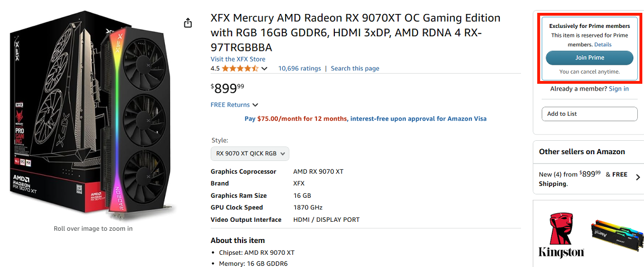Click the orange star rating icons
The height and width of the screenshot is (267, 644).
[240, 69]
